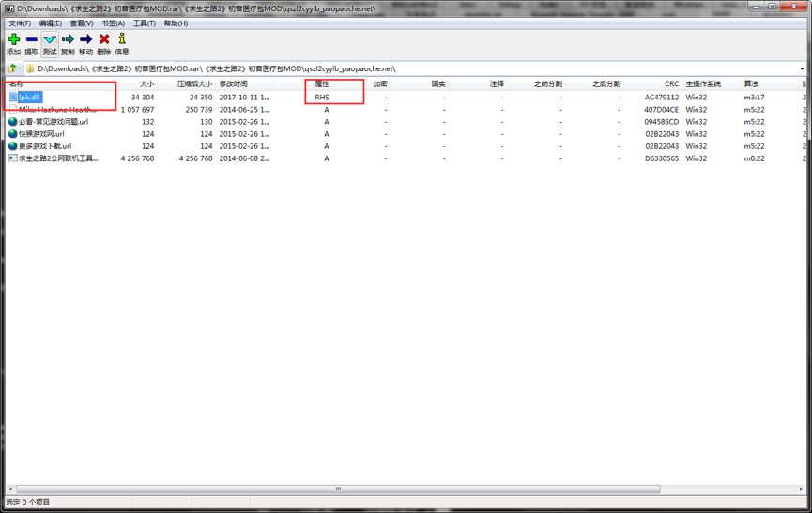
Task: Click the horizontal scrollbar left arrow
Action: [x=11, y=489]
